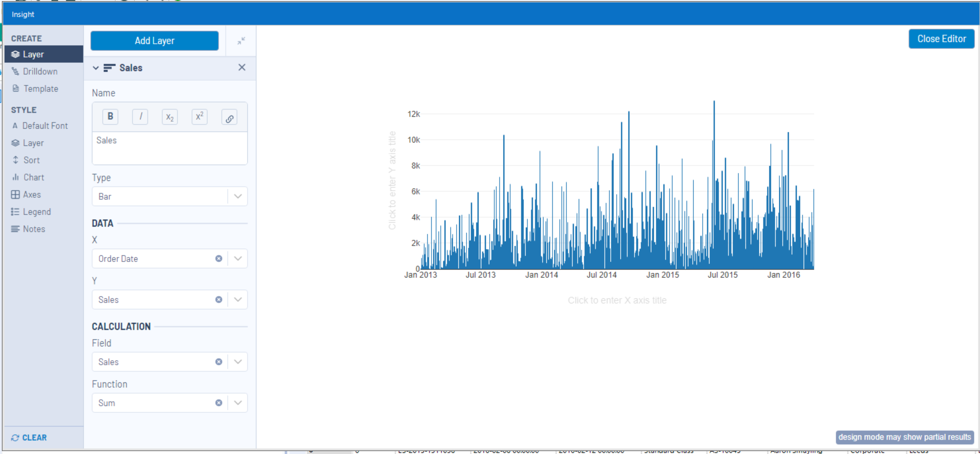Clear the current insight configuration
The image size is (980, 454).
click(29, 437)
